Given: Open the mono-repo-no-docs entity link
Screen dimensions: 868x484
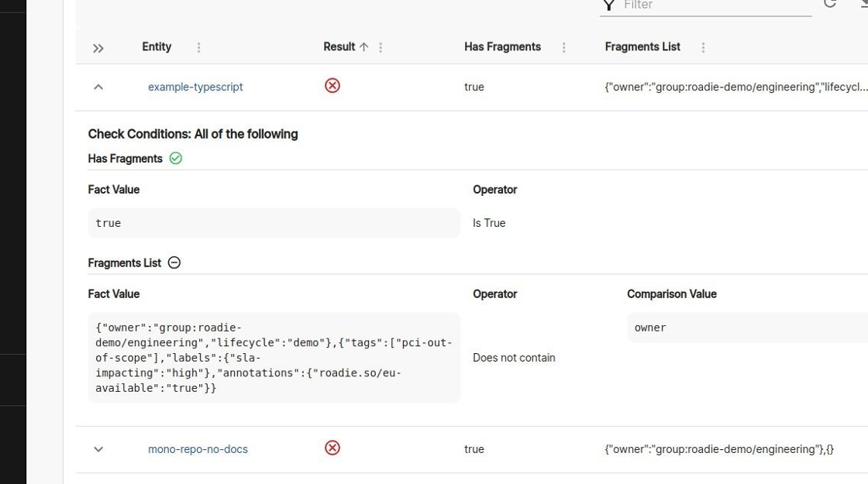Looking at the screenshot, I should 198,449.
